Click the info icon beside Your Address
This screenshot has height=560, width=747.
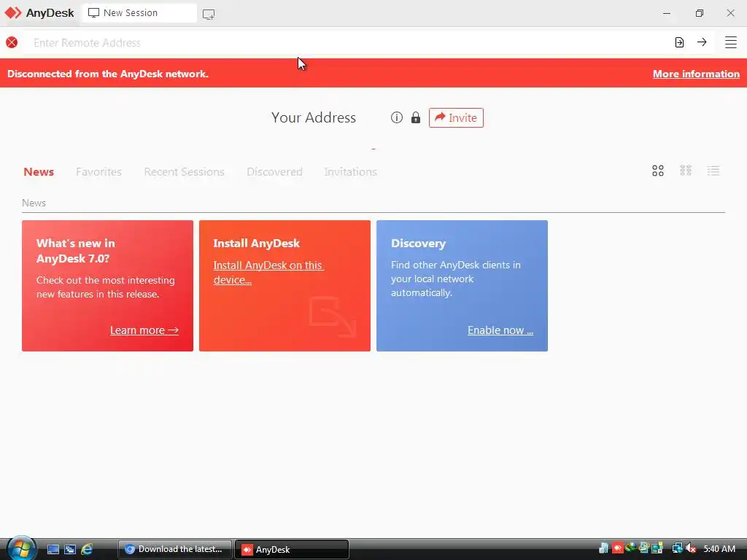tap(397, 117)
